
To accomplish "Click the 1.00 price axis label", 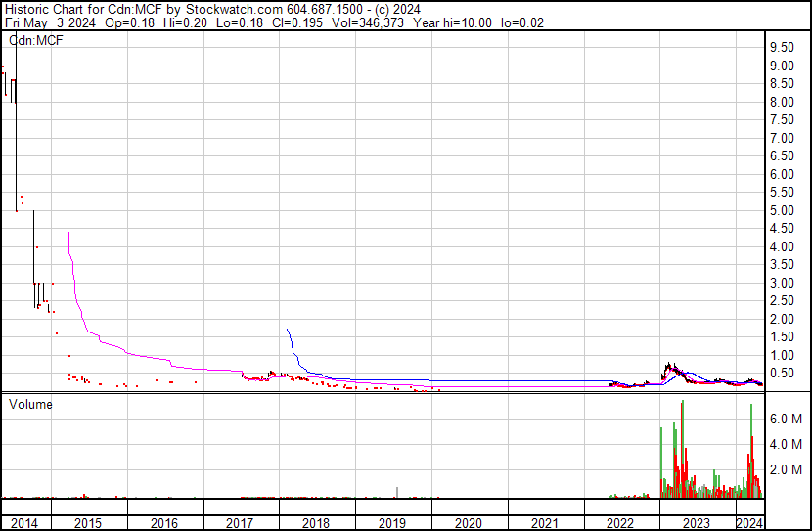I will [x=782, y=356].
